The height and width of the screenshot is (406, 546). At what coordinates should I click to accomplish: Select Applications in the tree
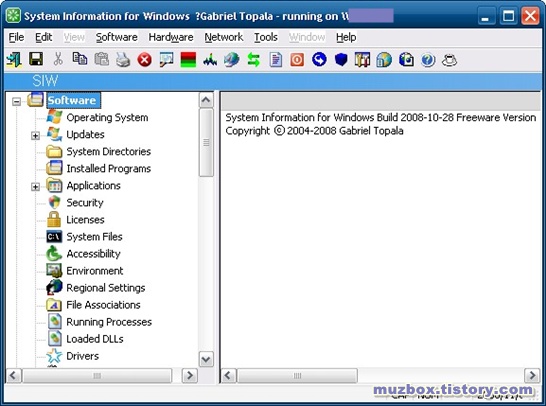[x=93, y=186]
